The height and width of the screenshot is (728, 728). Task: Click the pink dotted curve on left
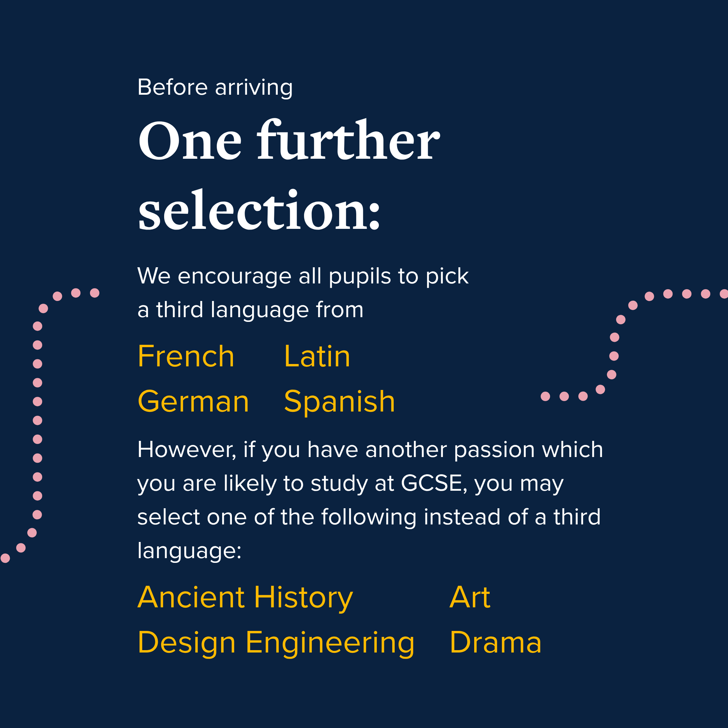38,420
